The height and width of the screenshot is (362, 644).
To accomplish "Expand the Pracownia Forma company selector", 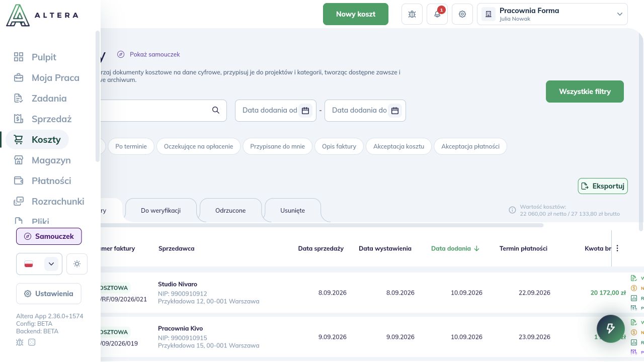I will [552, 14].
